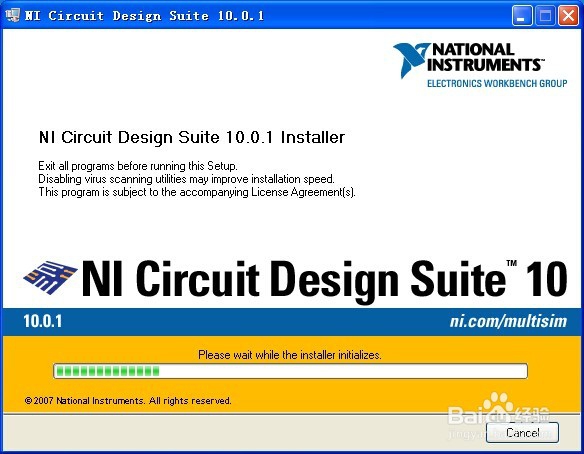Click the installer icon in title bar
Viewport: 584px width, 454px height.
13,15
